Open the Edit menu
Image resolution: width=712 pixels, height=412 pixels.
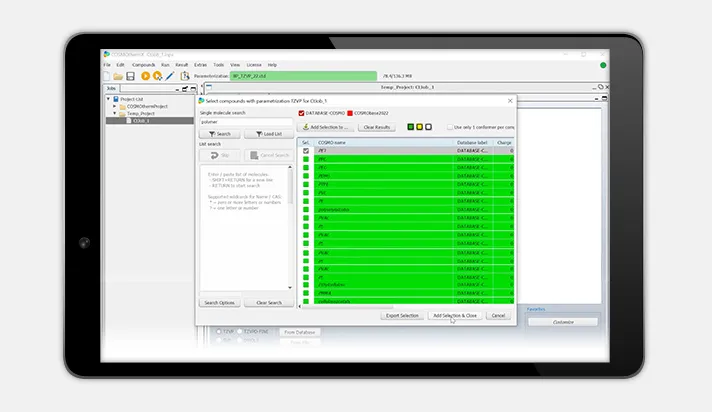(120, 65)
